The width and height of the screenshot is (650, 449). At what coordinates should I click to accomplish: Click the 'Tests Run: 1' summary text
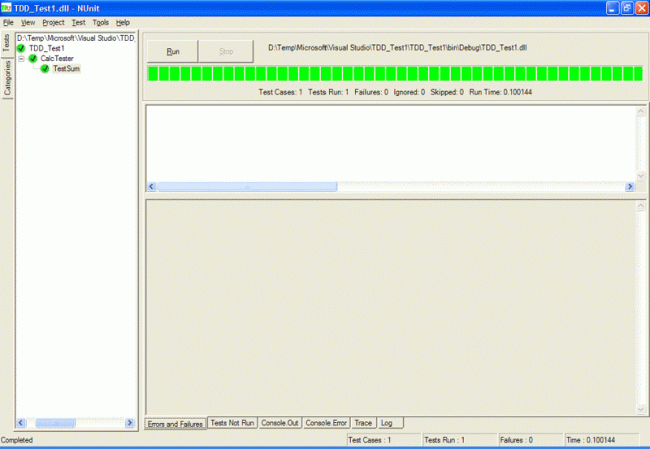(x=328, y=92)
